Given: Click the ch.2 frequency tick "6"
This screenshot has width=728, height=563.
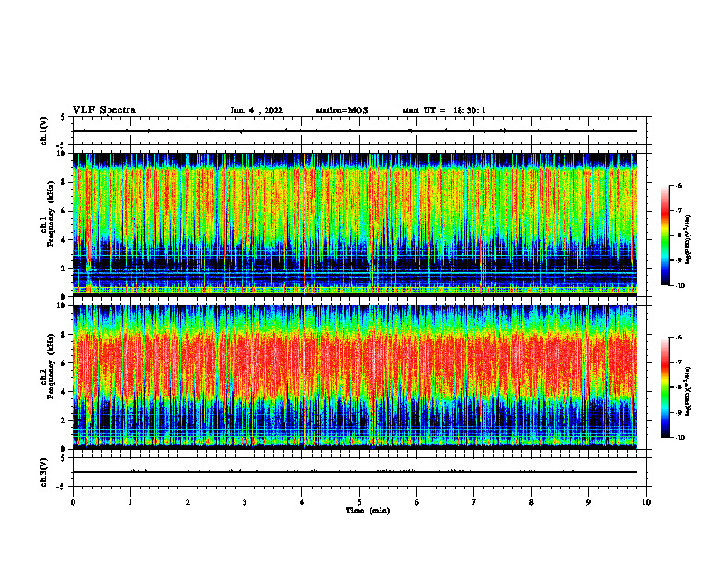Looking at the screenshot, I should click(x=64, y=363).
